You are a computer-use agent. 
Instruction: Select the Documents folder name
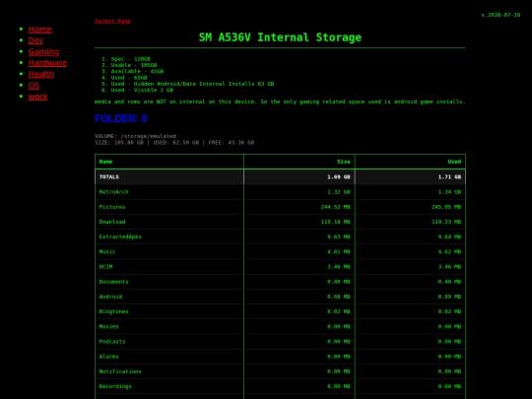pyautogui.click(x=113, y=281)
